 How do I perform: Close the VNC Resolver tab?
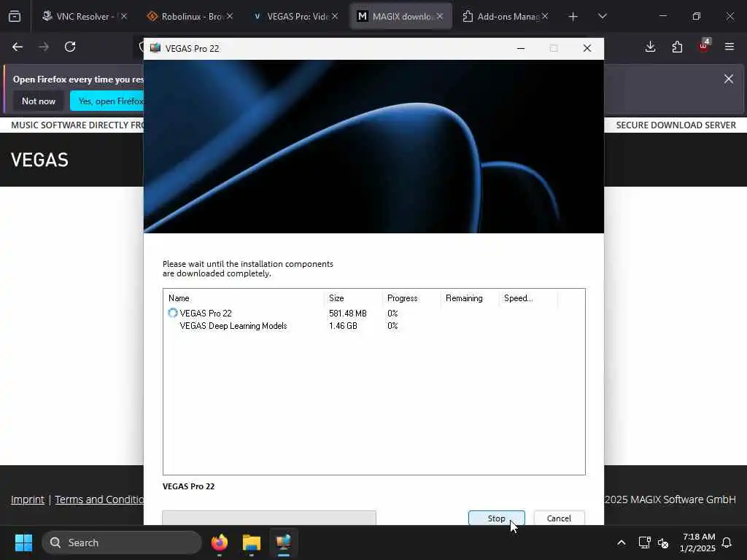tap(124, 16)
